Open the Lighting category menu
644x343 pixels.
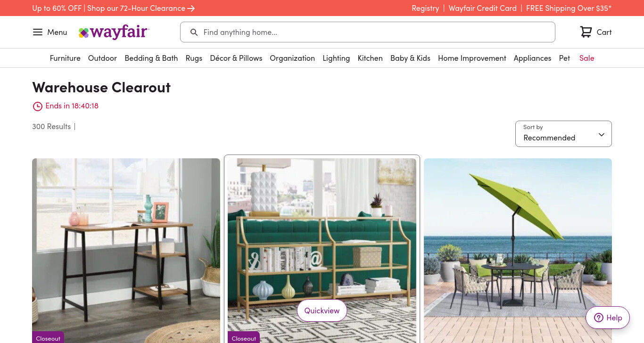336,58
